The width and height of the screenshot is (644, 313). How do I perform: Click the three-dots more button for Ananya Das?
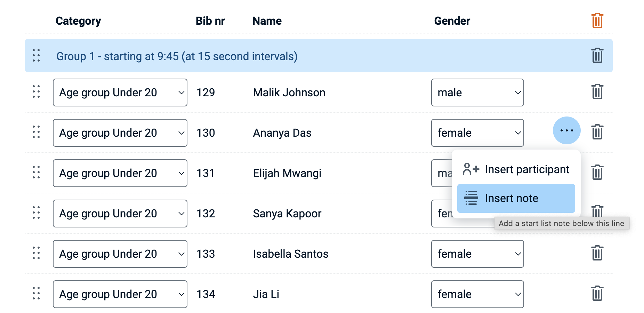click(566, 130)
